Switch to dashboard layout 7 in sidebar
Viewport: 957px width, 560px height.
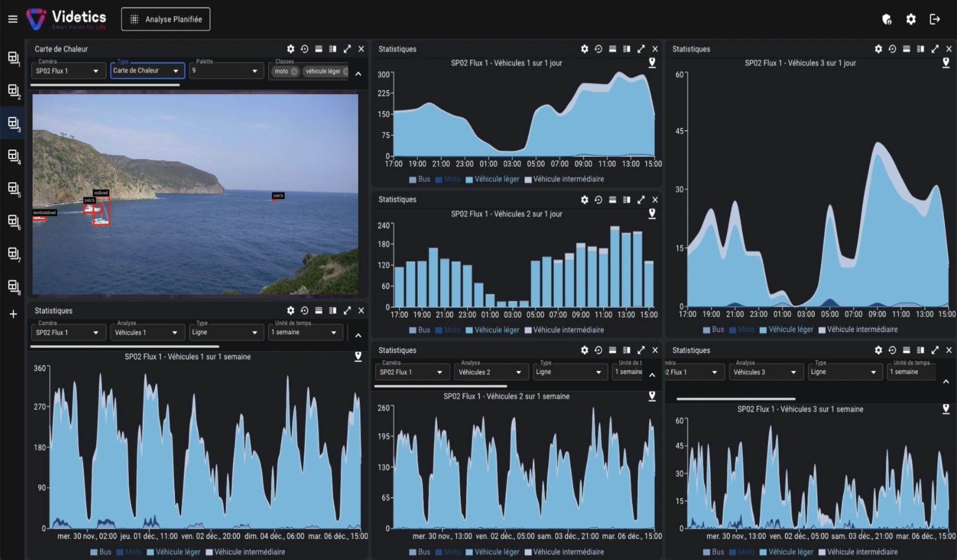[x=14, y=254]
